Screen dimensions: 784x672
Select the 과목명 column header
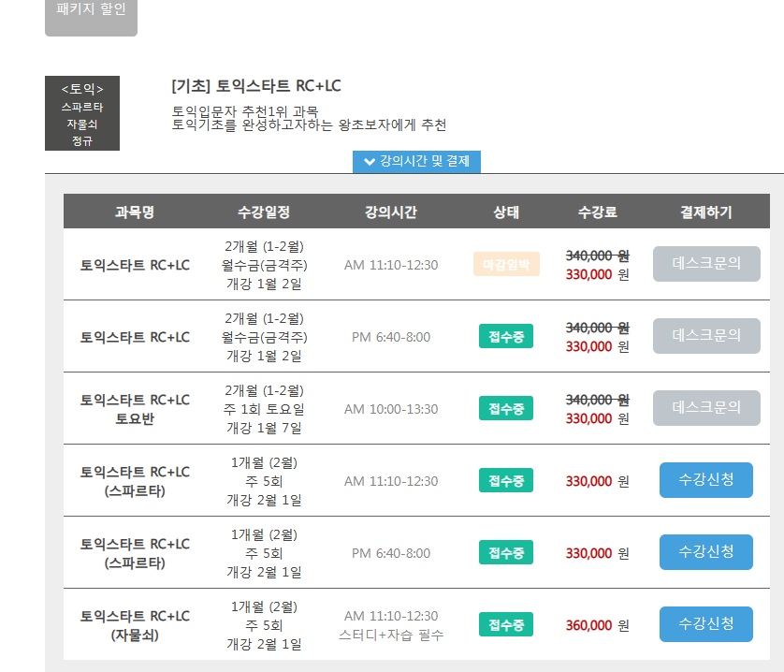pos(135,212)
